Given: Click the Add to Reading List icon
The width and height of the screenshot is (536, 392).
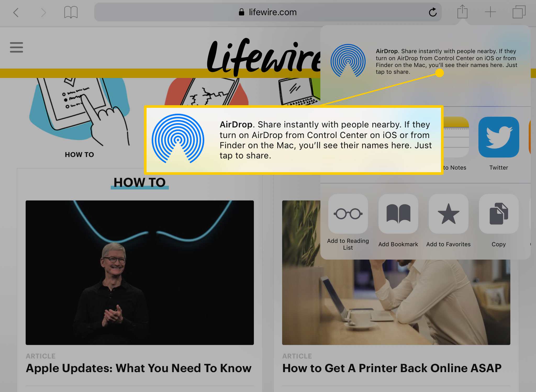Looking at the screenshot, I should click(348, 214).
